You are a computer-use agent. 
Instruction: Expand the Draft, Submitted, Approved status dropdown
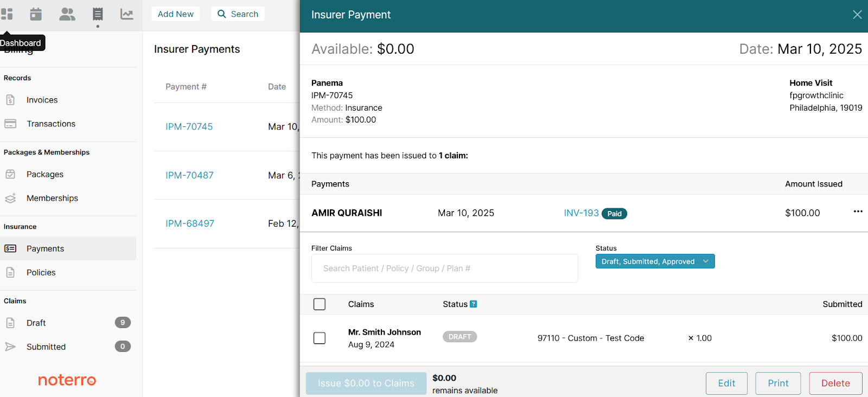655,261
